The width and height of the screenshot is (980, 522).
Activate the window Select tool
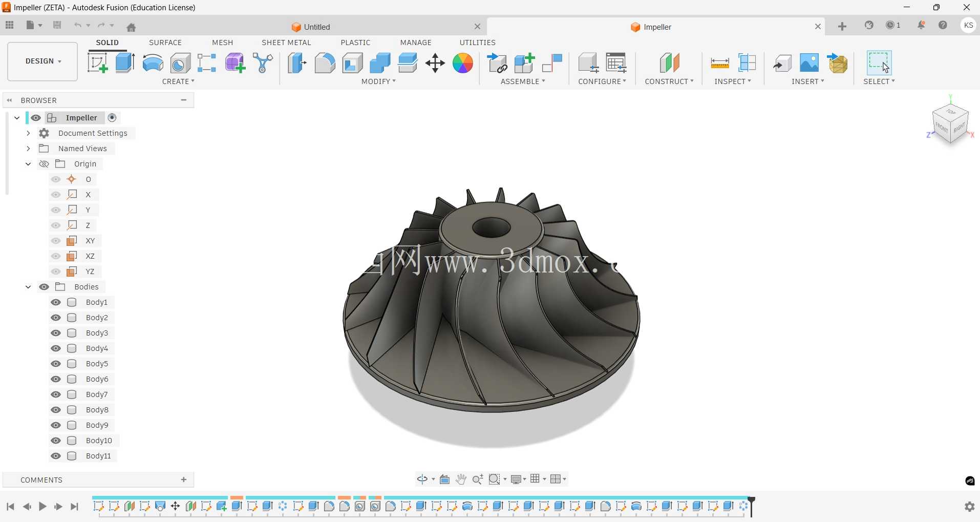tap(879, 63)
